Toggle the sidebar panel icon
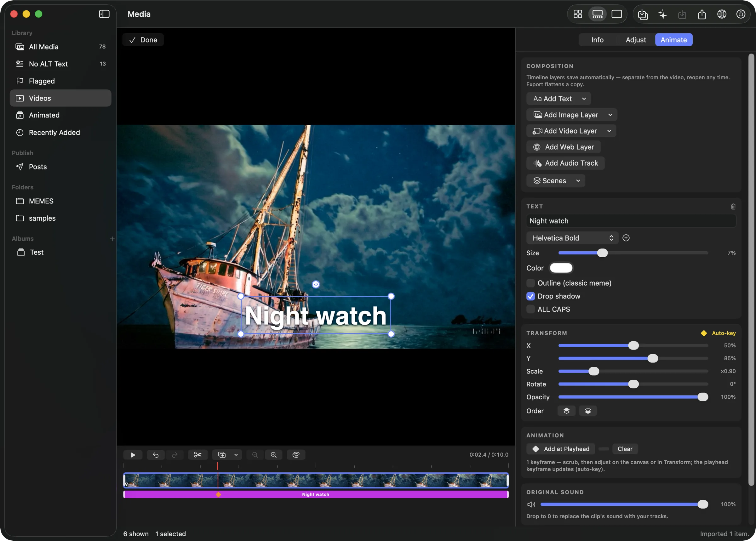 pyautogui.click(x=104, y=14)
